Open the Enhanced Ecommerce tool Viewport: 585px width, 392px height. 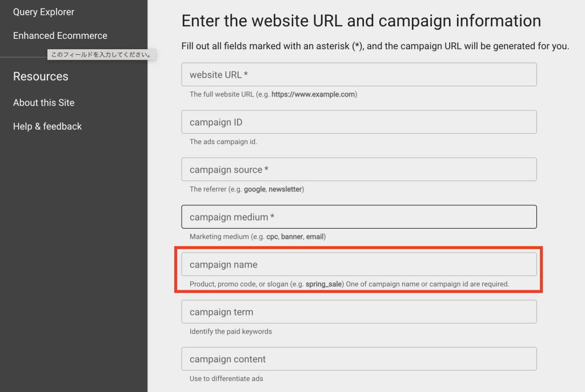60,35
